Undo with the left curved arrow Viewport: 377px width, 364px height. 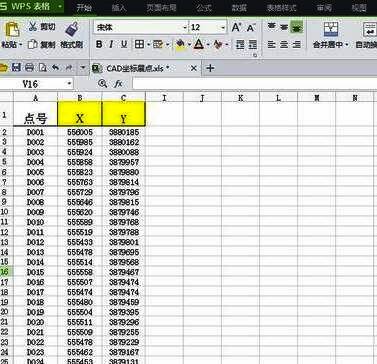(x=55, y=68)
